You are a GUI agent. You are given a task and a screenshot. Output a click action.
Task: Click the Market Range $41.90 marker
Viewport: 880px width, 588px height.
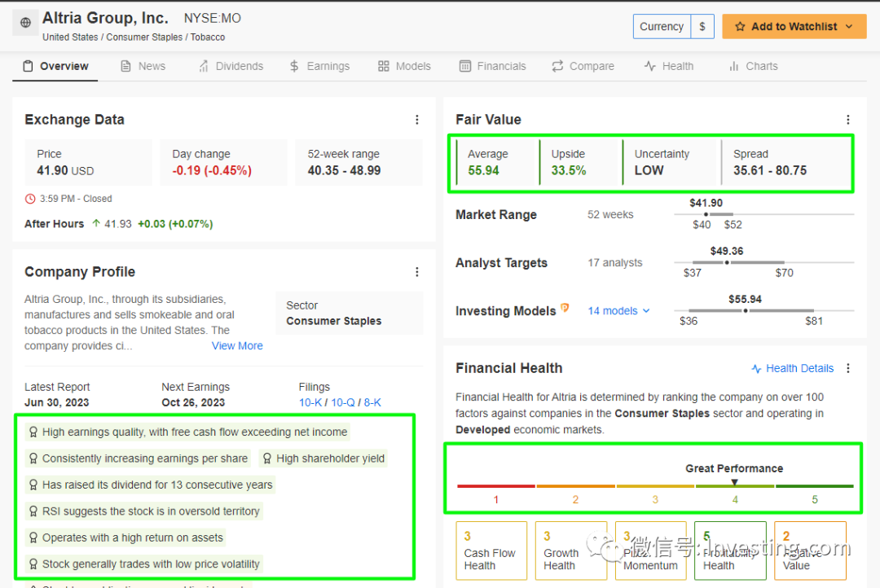click(706, 214)
